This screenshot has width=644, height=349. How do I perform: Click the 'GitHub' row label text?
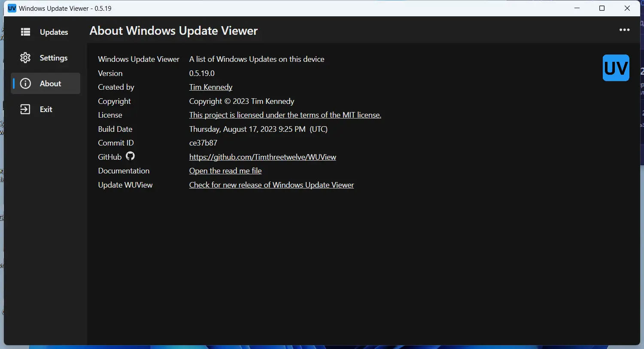coord(110,157)
